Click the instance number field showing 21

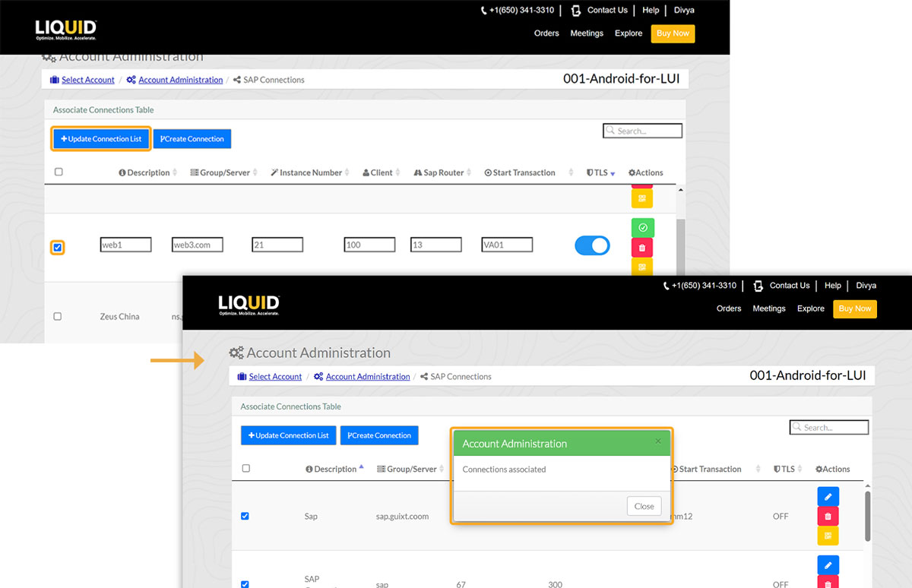tap(277, 245)
